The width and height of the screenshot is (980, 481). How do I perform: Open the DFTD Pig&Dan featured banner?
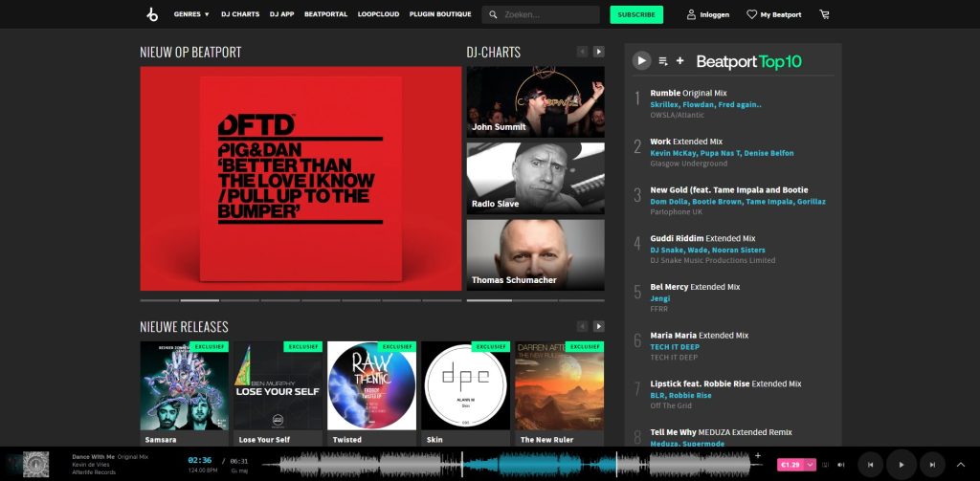pyautogui.click(x=301, y=179)
